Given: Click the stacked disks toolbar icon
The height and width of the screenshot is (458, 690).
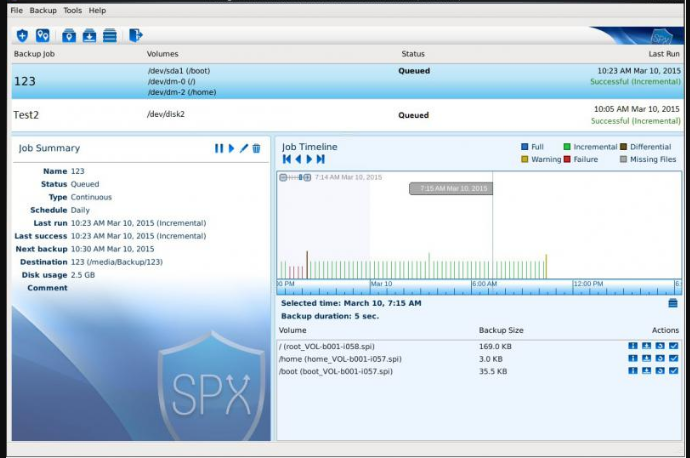Looking at the screenshot, I should tap(110, 36).
